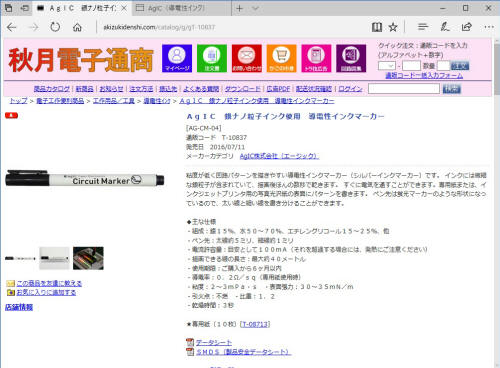Click この商品を友達に教える link

coord(49,283)
